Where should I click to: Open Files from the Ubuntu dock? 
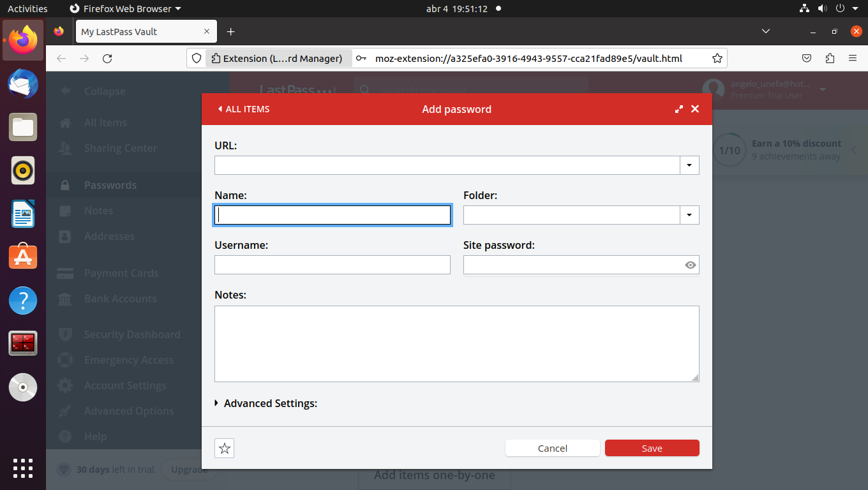[x=23, y=127]
